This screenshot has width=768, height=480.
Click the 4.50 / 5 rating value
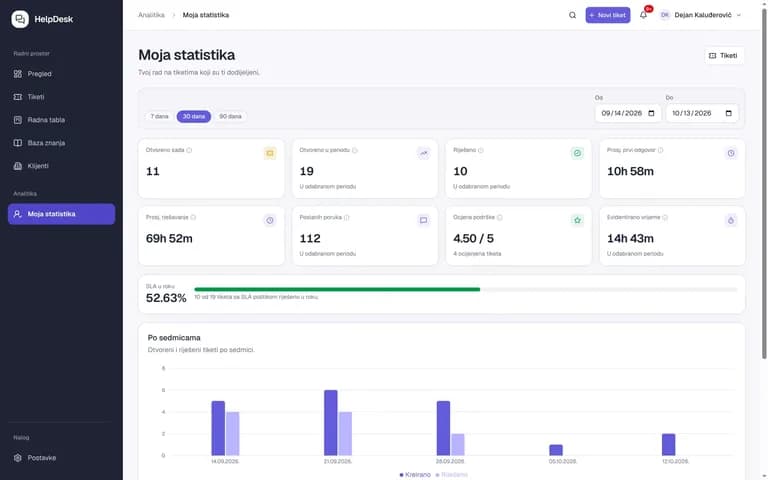coord(473,239)
